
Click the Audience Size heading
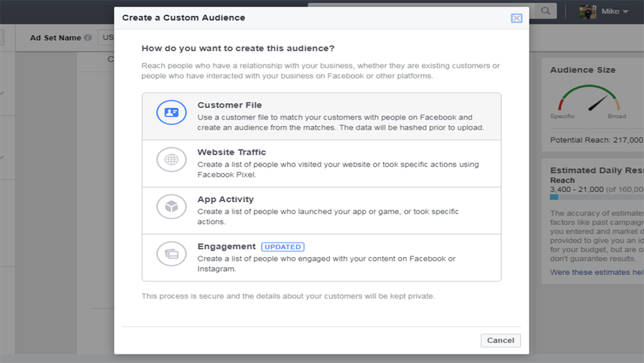click(x=582, y=70)
